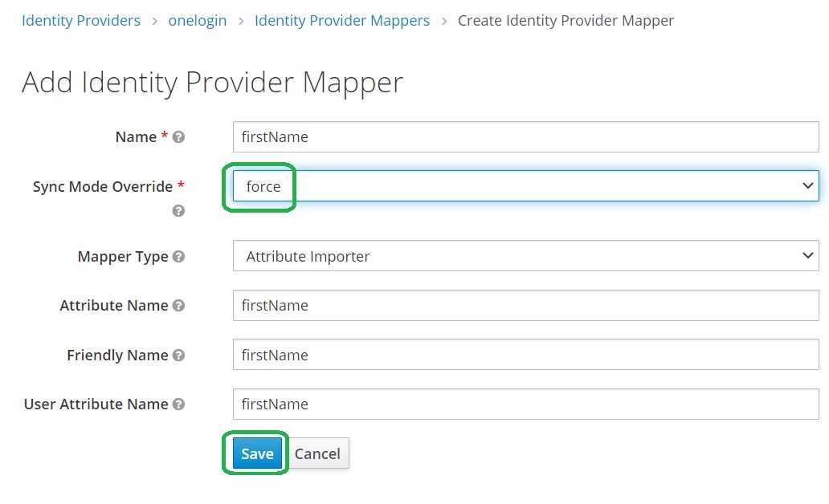Screen dimensions: 829x504
Task: Focus the Name input field
Action: (x=525, y=137)
